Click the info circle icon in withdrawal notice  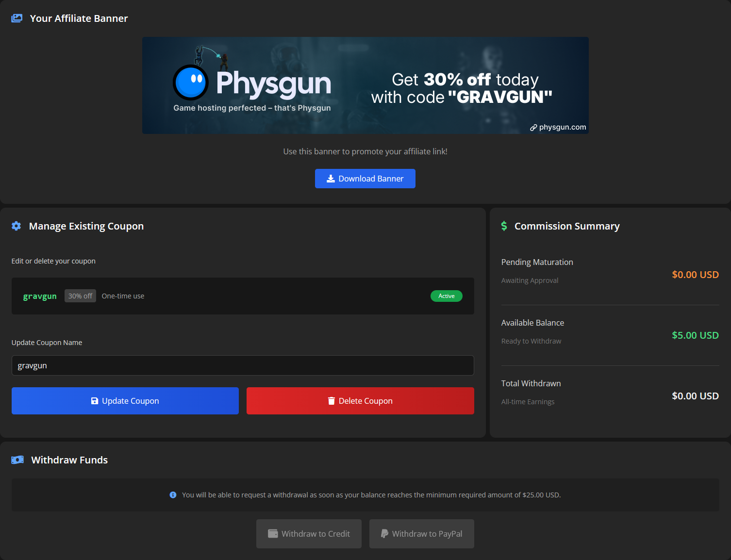[x=173, y=495]
